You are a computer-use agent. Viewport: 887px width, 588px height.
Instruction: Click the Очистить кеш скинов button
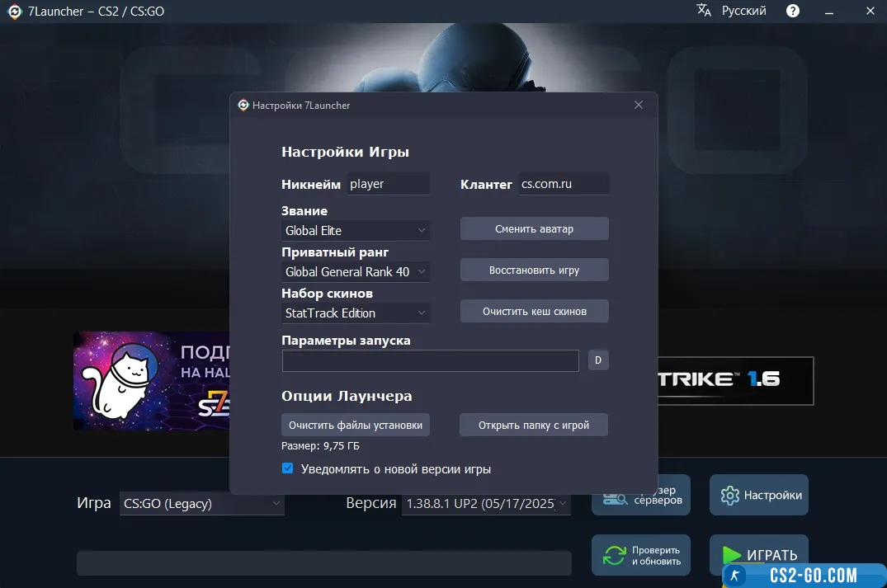[534, 311]
